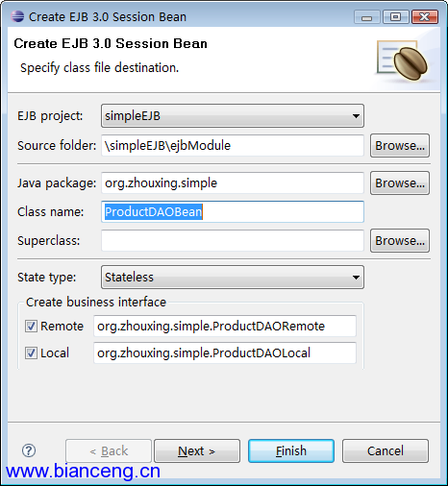Expand the State type dropdown
The width and height of the screenshot is (448, 486).
(x=233, y=277)
